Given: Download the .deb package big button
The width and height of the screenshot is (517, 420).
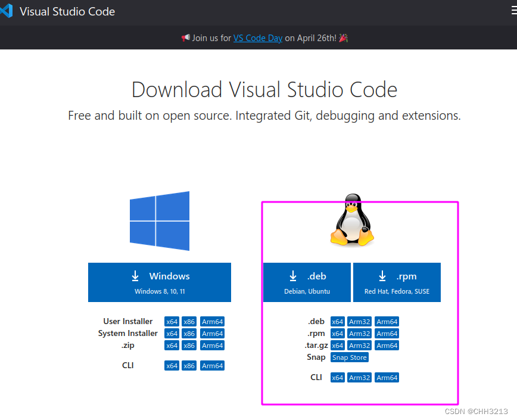Looking at the screenshot, I should 307,282.
